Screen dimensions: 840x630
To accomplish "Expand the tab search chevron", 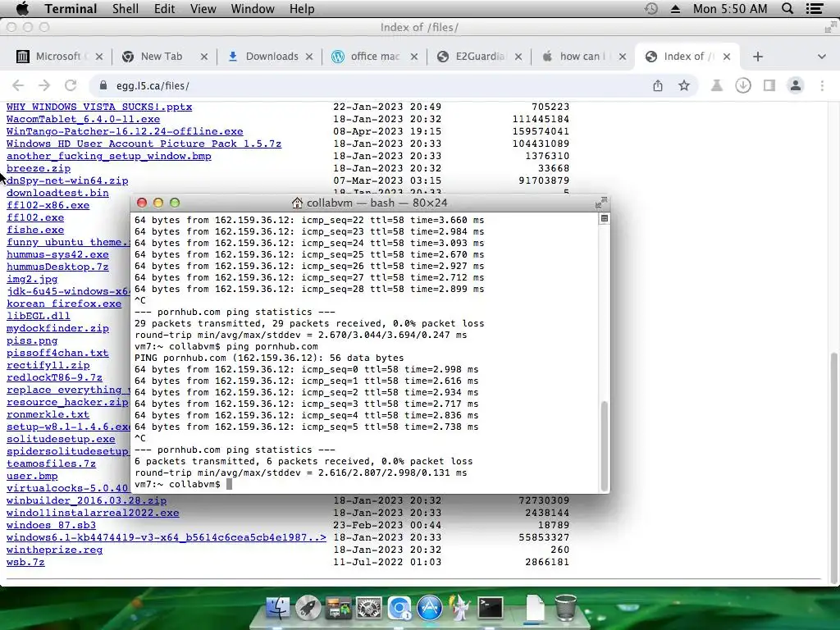I will point(821,57).
